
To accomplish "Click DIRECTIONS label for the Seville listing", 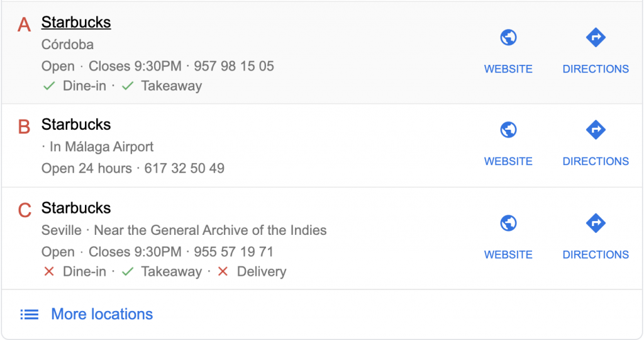I will 595,254.
